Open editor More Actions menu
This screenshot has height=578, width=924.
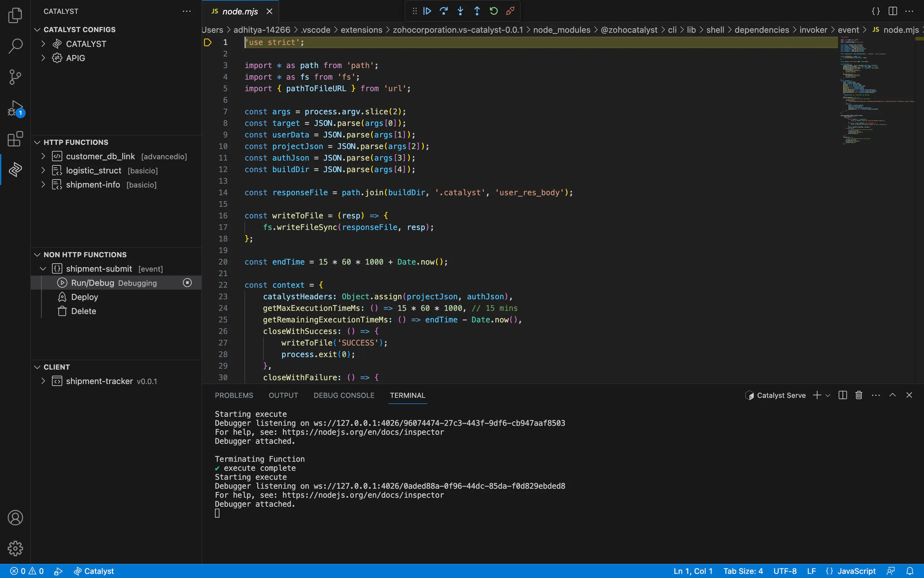coord(909,11)
